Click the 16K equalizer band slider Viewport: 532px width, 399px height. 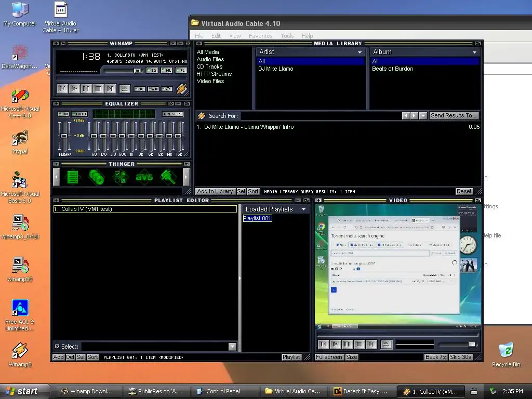179,136
